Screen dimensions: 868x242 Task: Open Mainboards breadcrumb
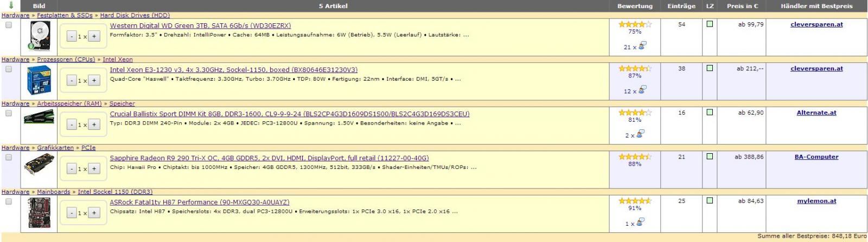pos(53,192)
